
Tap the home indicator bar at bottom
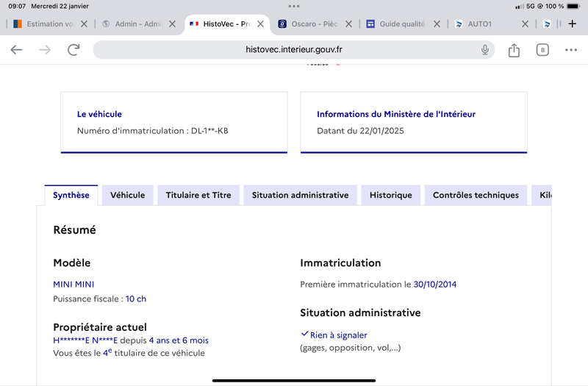pos(294,380)
